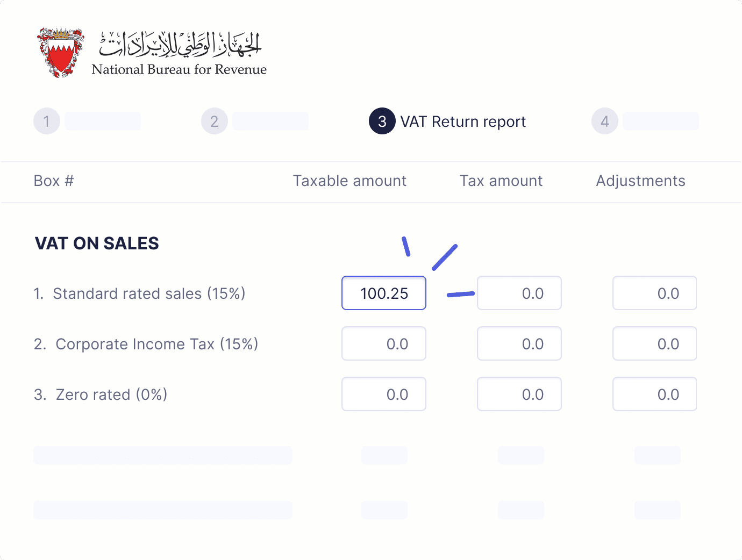Viewport: 742px width, 560px height.
Task: Click Zero rated adjustments field
Action: (x=655, y=394)
